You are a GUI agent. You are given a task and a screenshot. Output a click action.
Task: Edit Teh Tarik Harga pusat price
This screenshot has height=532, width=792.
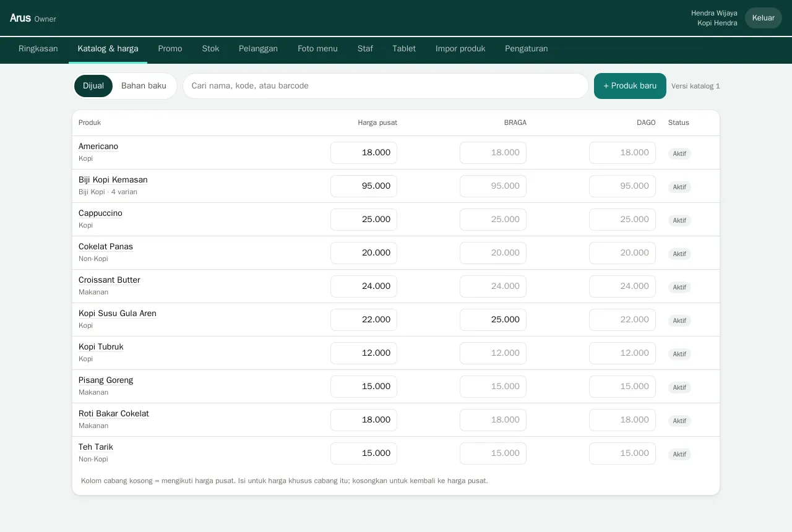point(364,453)
